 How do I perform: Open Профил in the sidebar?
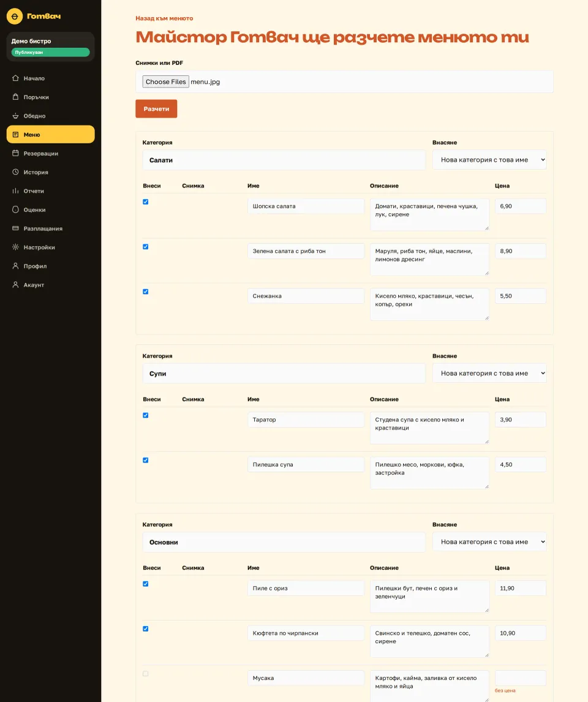click(x=51, y=266)
